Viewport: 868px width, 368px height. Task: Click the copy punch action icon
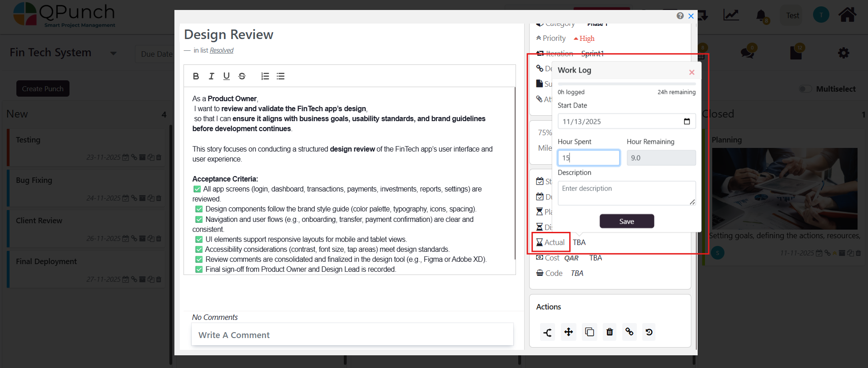tap(590, 332)
